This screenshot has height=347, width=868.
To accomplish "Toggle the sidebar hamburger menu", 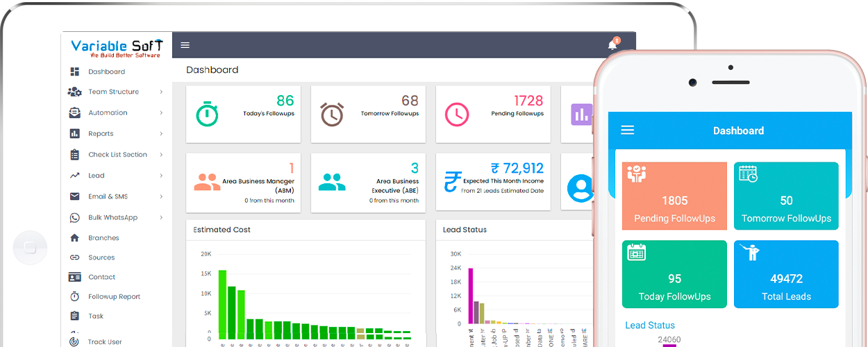I will pyautogui.click(x=185, y=45).
